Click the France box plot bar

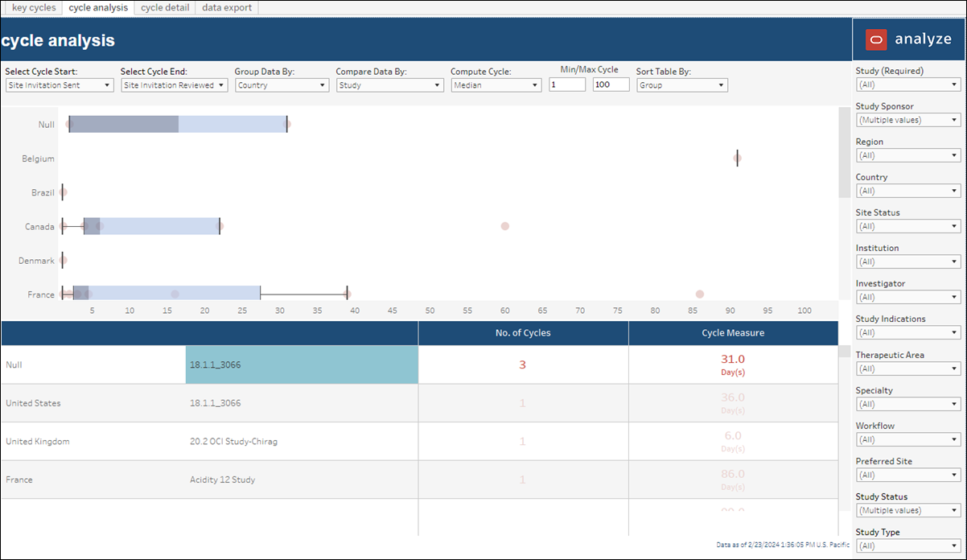[167, 294]
